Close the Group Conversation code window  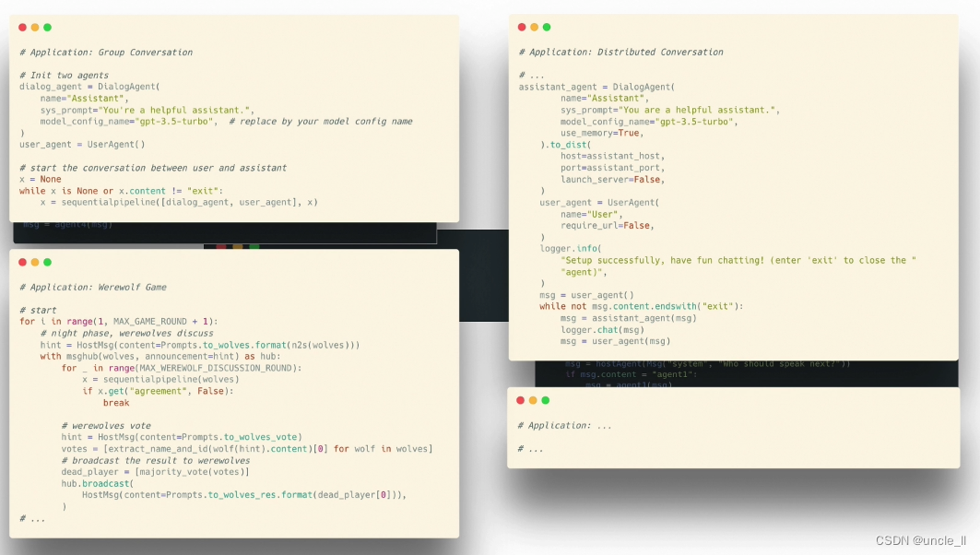point(22,28)
